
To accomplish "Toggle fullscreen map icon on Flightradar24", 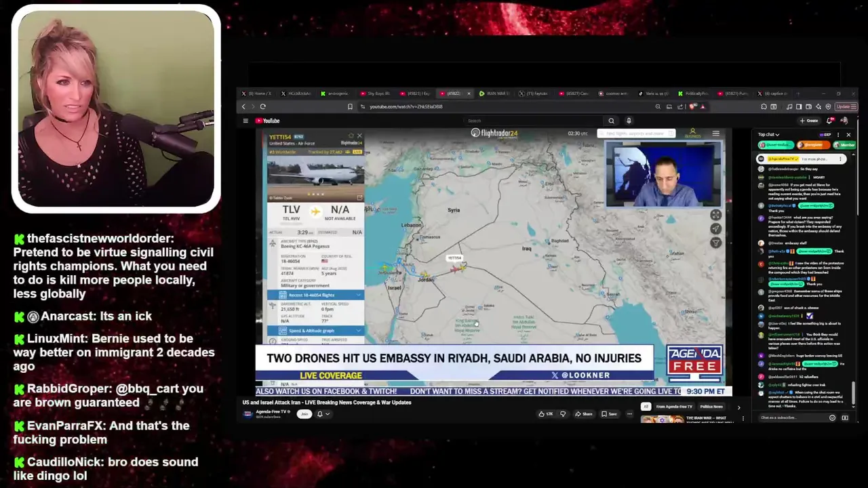I will (715, 215).
